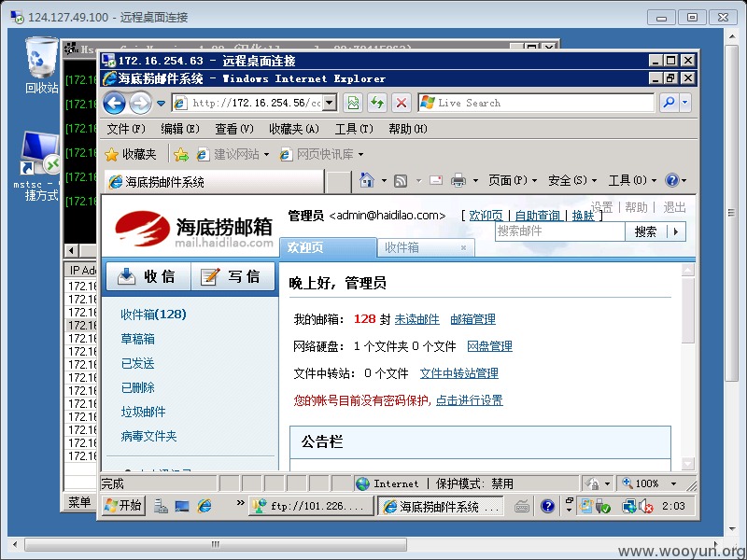Toggle the Compatibility View icon

pos(353,103)
